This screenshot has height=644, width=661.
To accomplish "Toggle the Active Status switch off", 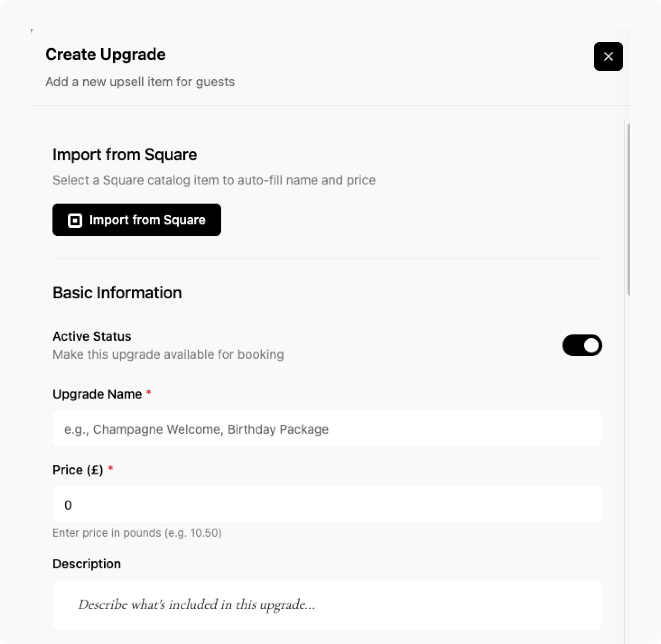I will tap(582, 345).
